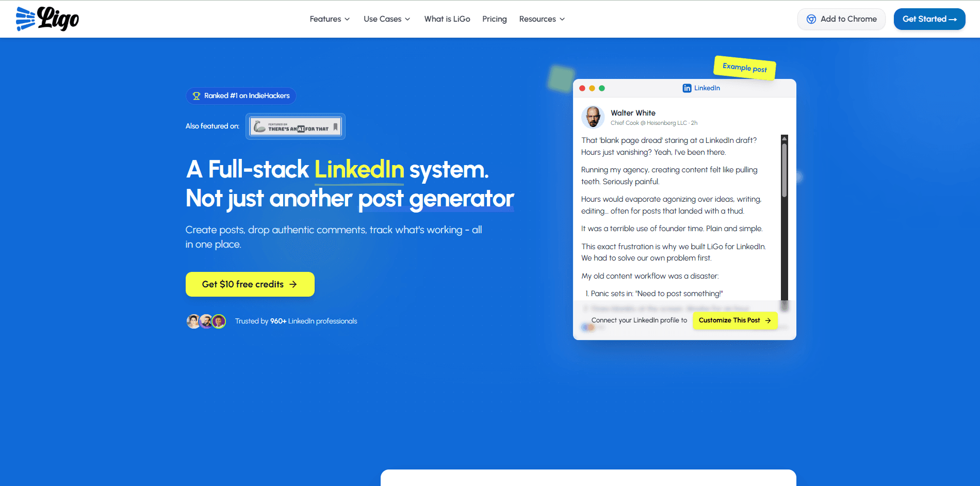980x486 pixels.
Task: Click the LinkedIn icon in the example post header
Action: pos(687,88)
